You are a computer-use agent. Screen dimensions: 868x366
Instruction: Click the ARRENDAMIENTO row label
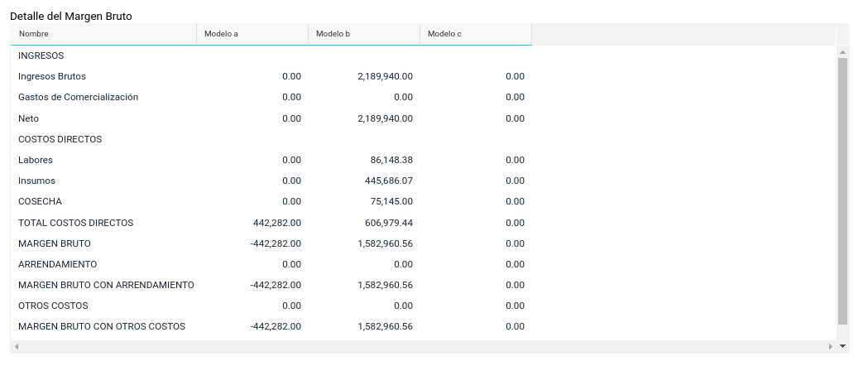tap(57, 264)
